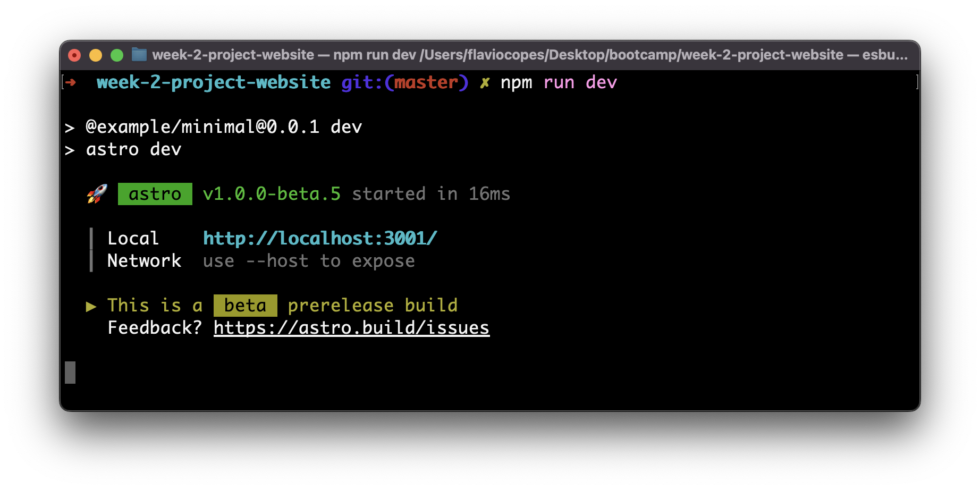Image resolution: width=980 pixels, height=490 pixels.
Task: Open the astro.build/issues feedback link
Action: pyautogui.click(x=351, y=327)
